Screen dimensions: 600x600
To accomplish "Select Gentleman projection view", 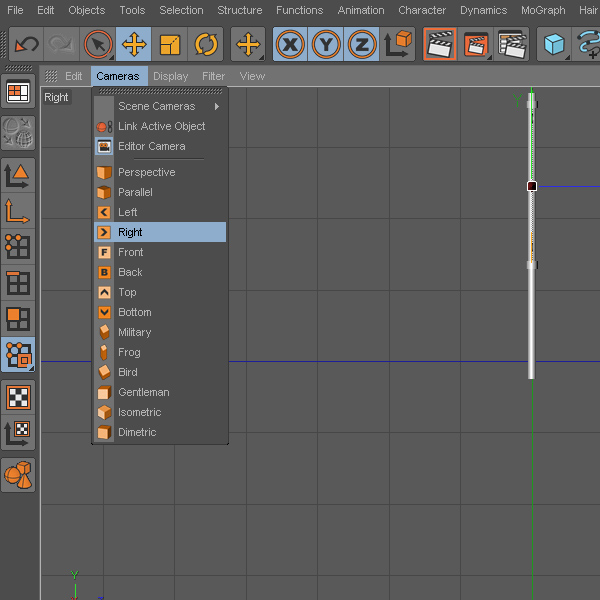I will tap(160, 392).
